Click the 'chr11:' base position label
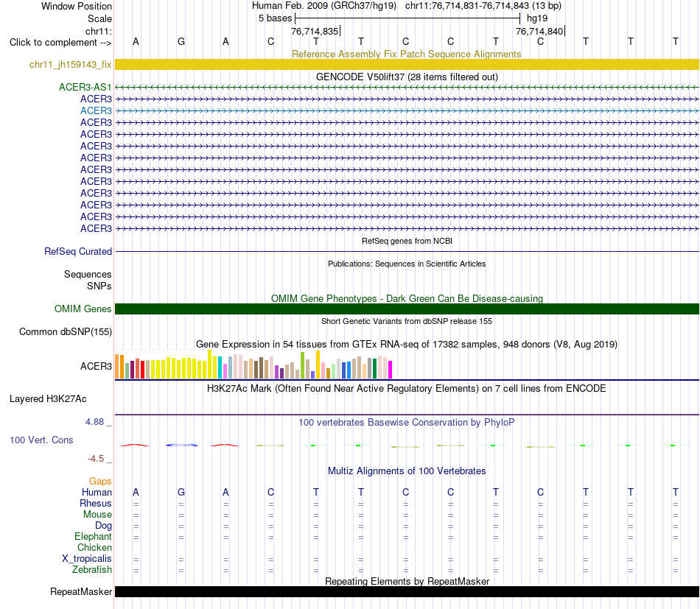Viewport: 700px width, 609px height. [x=98, y=31]
